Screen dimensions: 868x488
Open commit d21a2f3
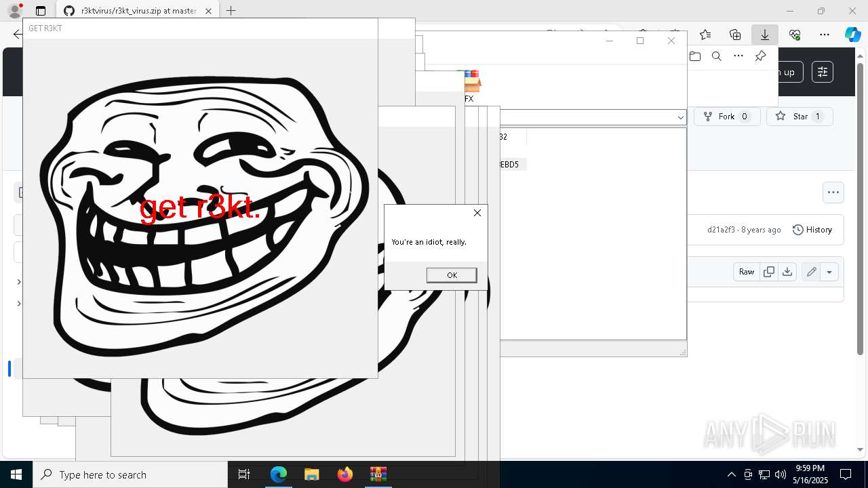click(721, 230)
